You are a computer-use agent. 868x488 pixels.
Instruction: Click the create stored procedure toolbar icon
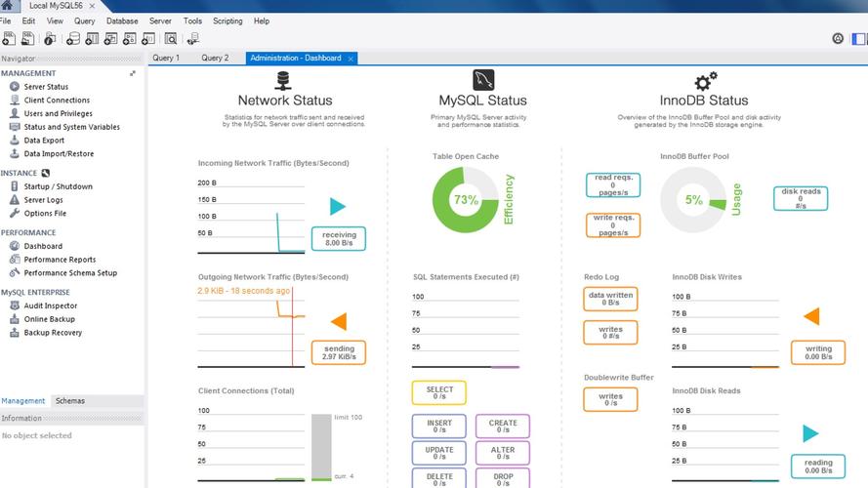click(130, 39)
